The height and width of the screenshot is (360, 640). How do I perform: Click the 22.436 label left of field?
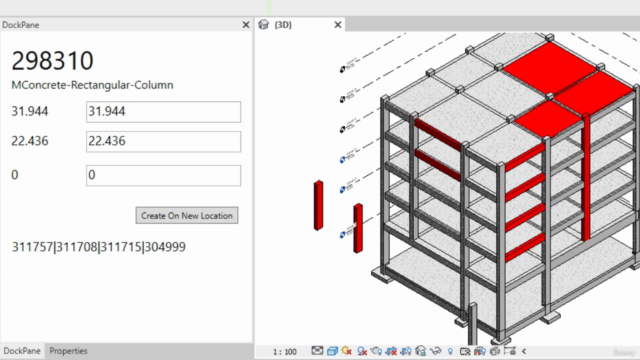[30, 141]
